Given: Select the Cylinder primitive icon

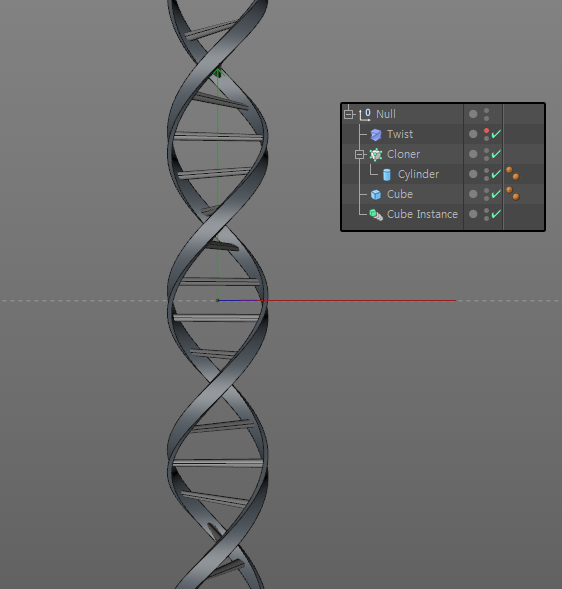Looking at the screenshot, I should (x=387, y=175).
